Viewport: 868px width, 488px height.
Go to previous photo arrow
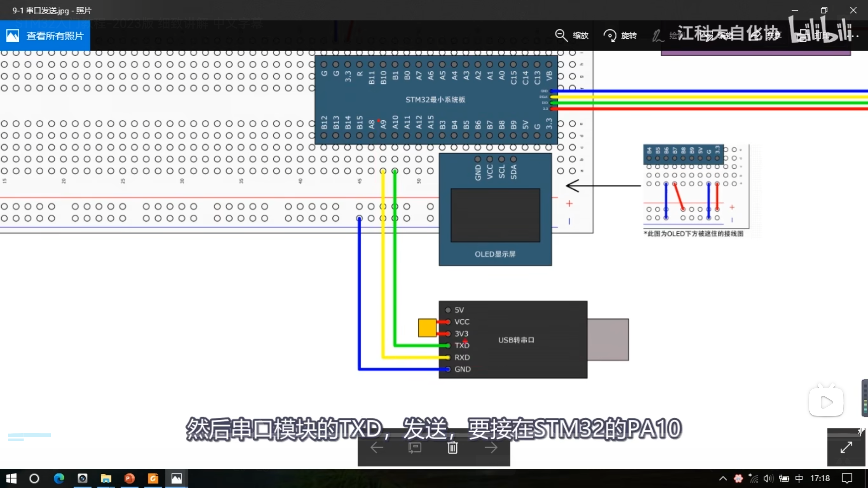tap(377, 448)
